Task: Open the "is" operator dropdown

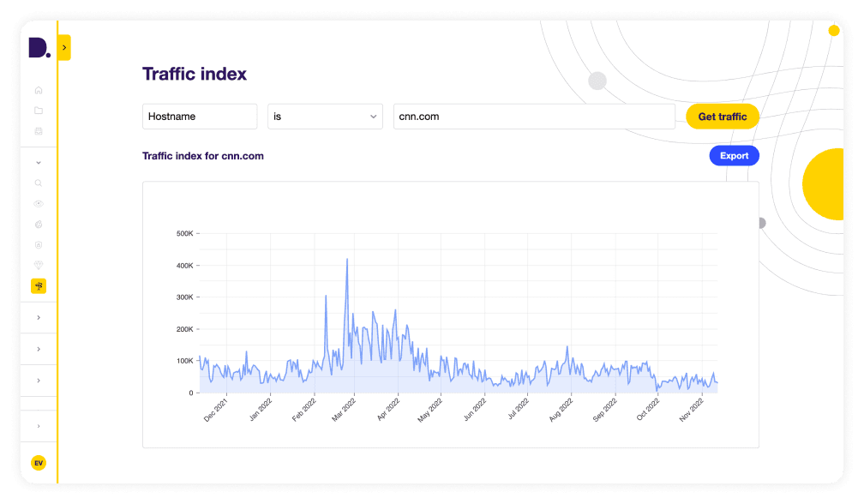Action: (325, 117)
